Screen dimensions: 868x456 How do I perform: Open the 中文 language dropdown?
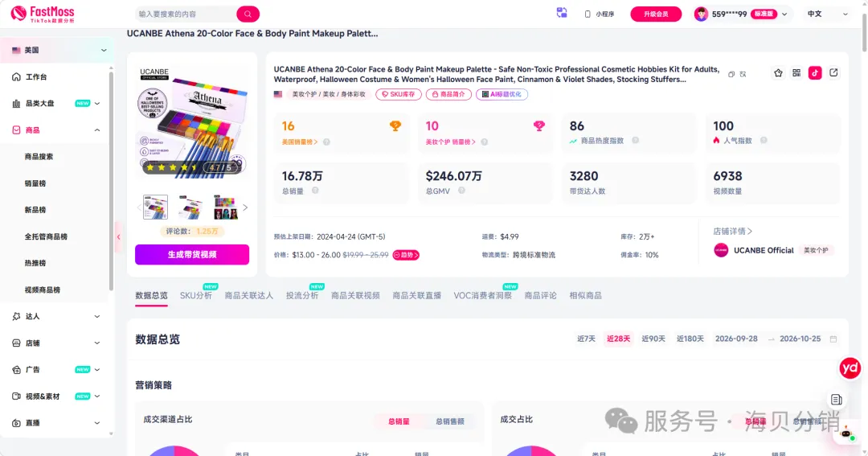tap(827, 14)
